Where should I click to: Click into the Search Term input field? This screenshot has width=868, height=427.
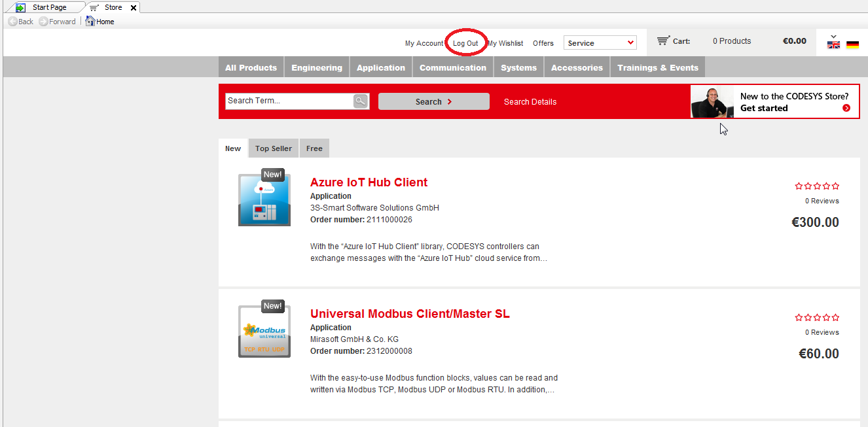(288, 101)
